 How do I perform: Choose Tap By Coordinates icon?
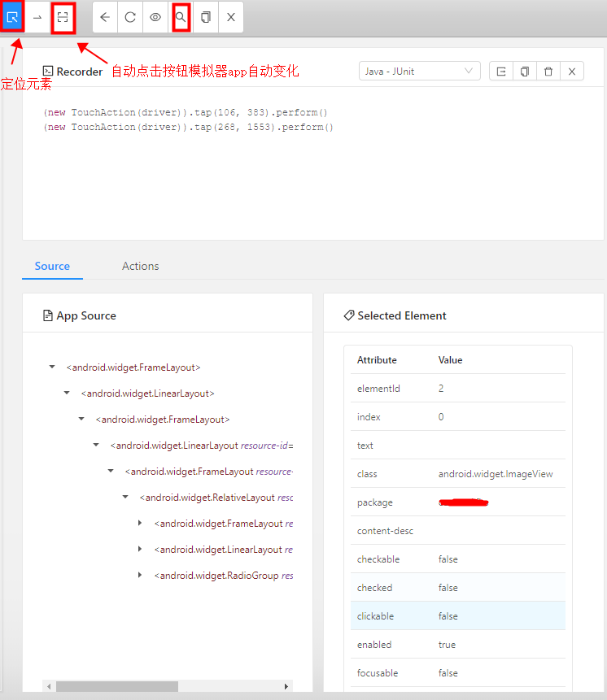tap(63, 17)
